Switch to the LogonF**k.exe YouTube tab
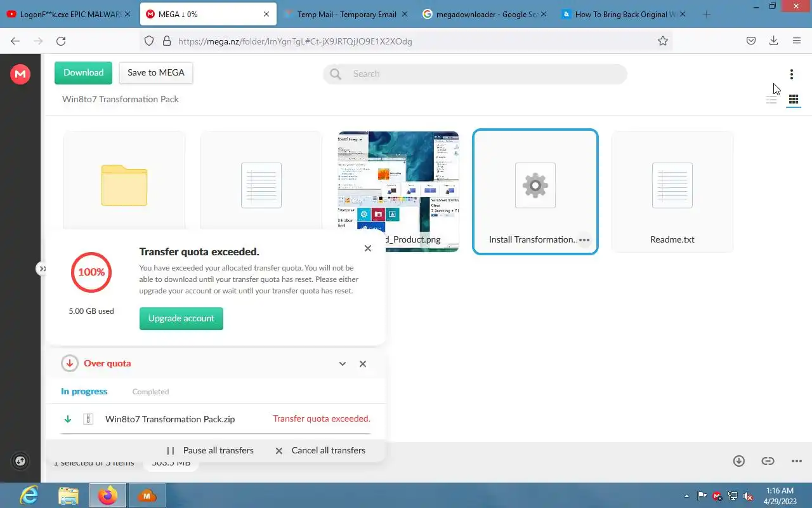 point(69,14)
